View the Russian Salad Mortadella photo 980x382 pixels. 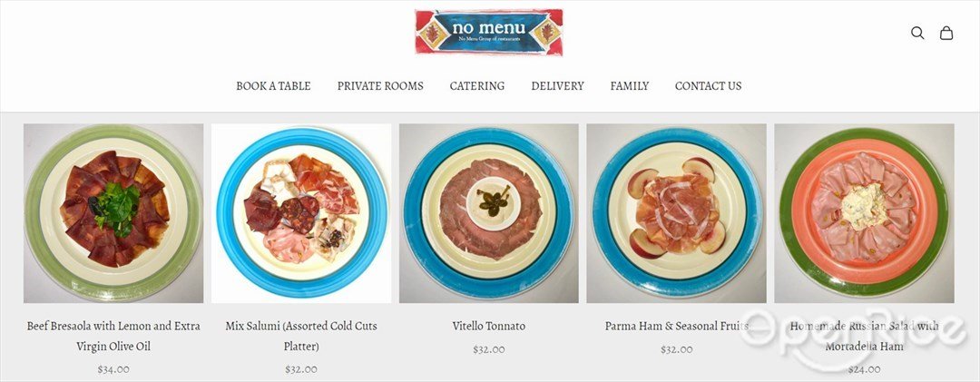click(x=865, y=213)
